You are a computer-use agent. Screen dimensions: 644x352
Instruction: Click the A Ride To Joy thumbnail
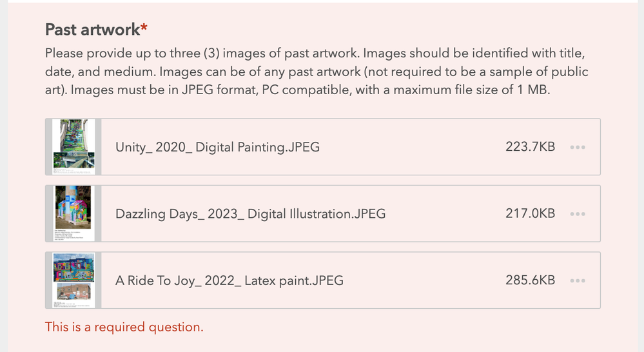click(73, 280)
